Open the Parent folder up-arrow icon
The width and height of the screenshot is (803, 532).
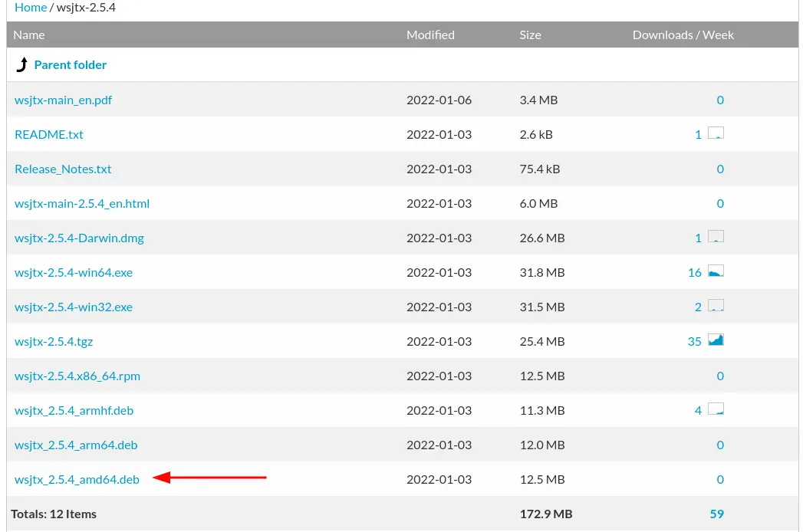coord(22,64)
